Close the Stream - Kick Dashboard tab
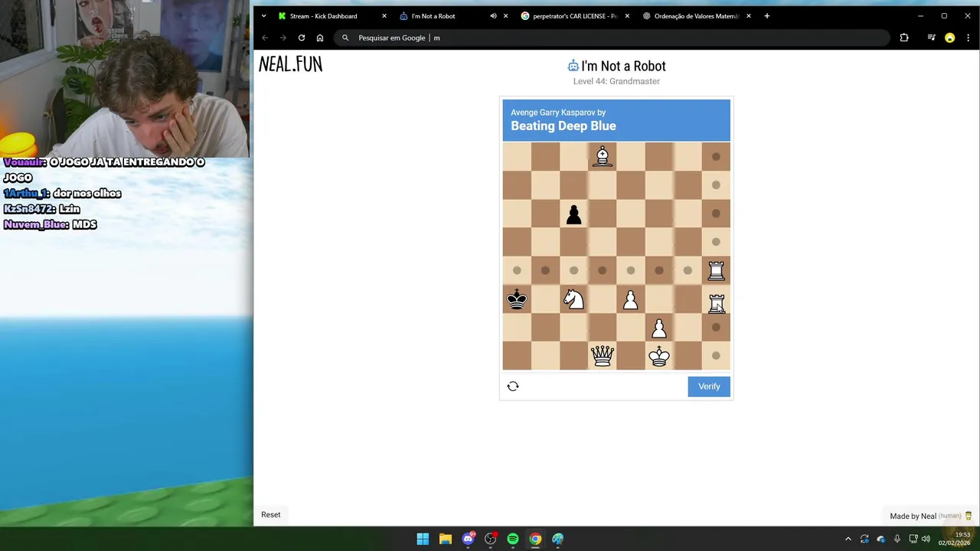The height and width of the screenshot is (551, 980). [x=384, y=16]
